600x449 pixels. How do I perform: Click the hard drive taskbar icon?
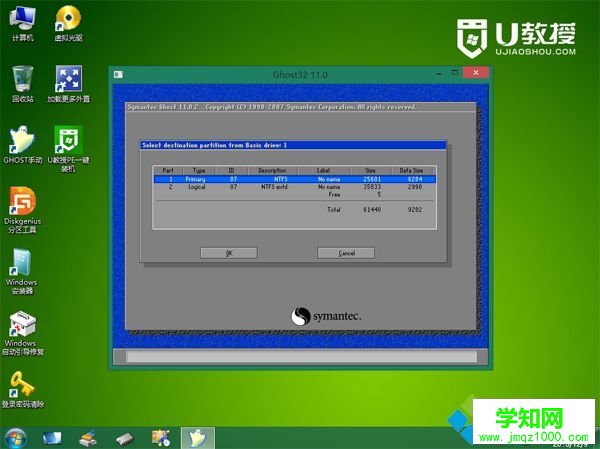(x=125, y=439)
